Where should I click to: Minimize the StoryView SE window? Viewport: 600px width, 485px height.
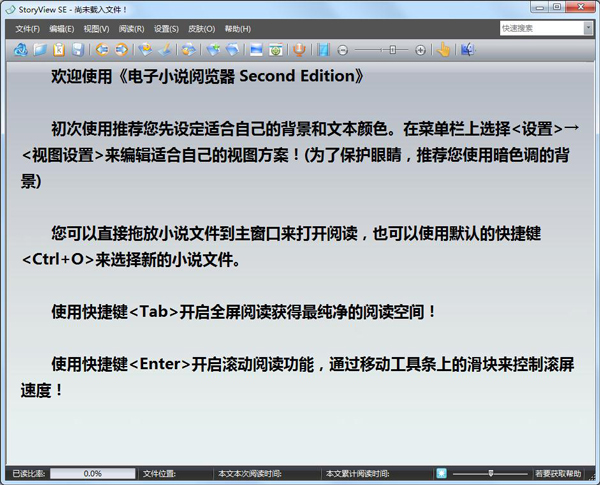[x=540, y=7]
